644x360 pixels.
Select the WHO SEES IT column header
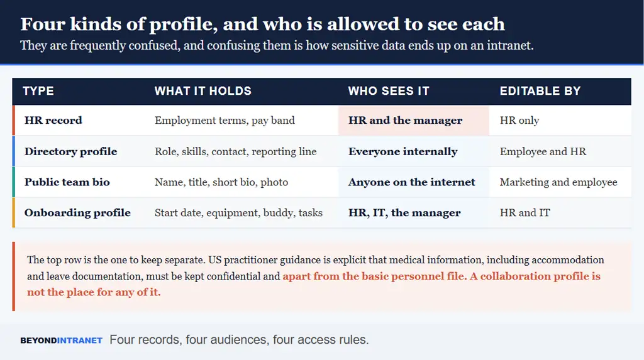point(389,90)
